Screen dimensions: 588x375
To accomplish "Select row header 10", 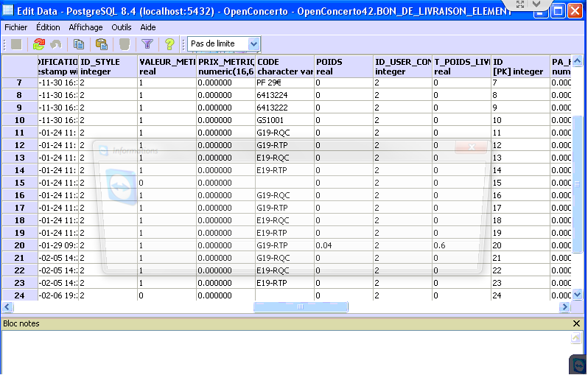I will (19, 120).
